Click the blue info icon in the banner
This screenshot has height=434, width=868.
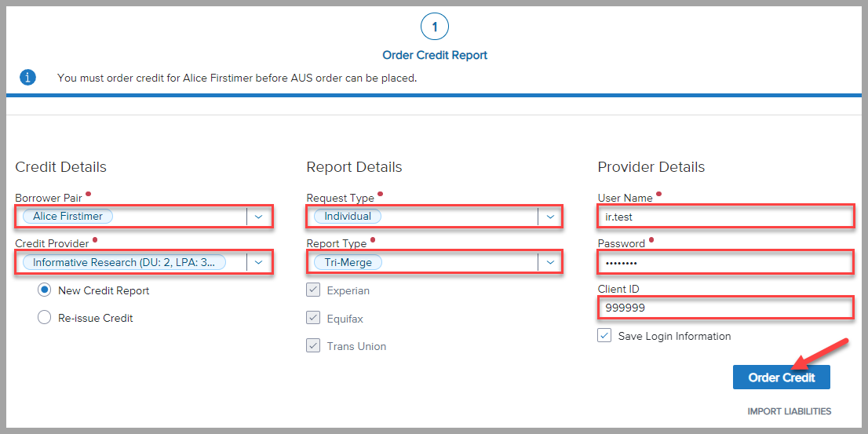(x=27, y=78)
